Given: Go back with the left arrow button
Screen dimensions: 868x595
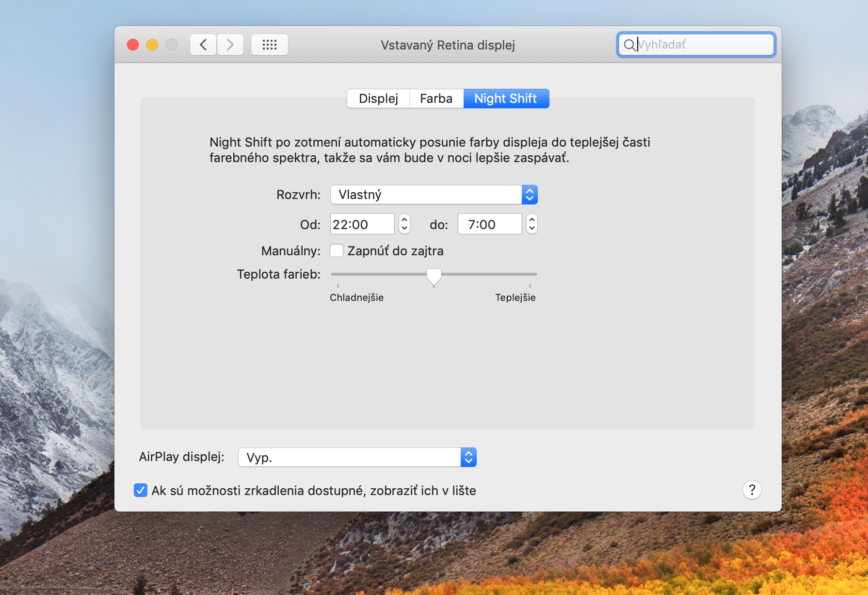Looking at the screenshot, I should point(203,45).
